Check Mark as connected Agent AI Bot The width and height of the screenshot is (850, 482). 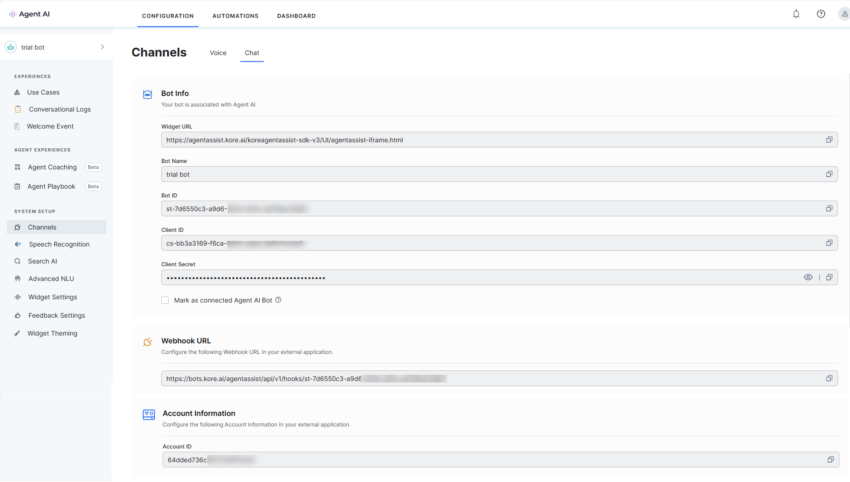[x=165, y=300]
